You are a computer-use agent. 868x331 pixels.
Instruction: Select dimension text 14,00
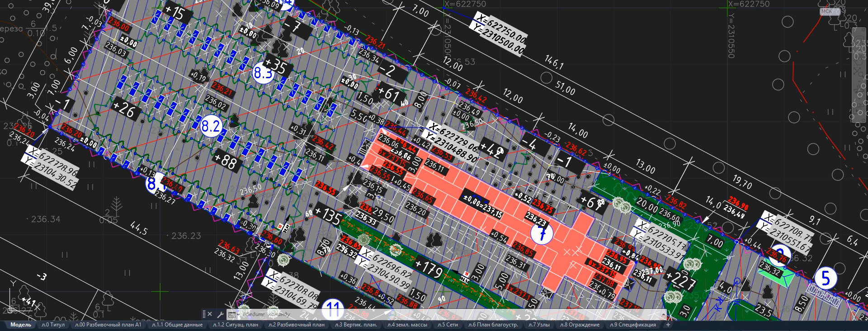click(x=578, y=131)
